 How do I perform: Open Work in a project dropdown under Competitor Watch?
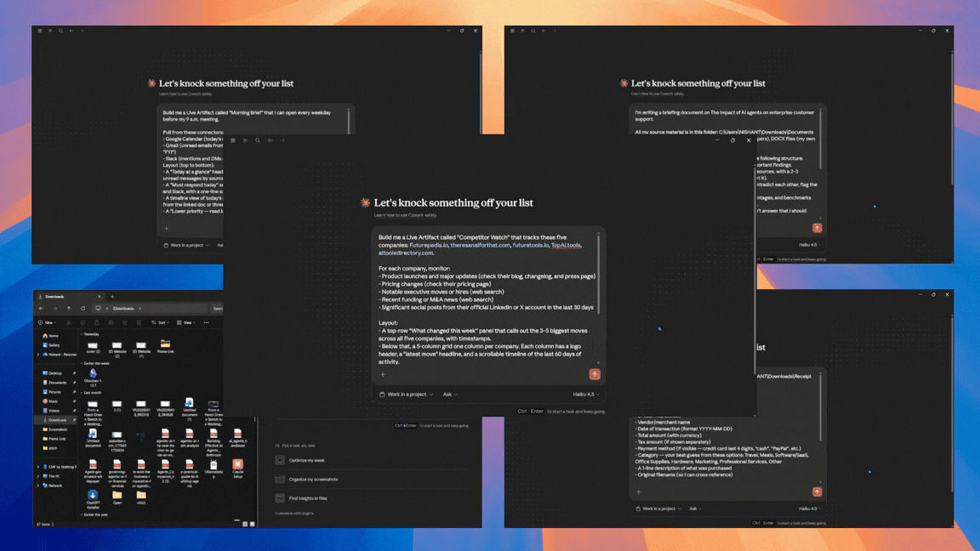click(x=407, y=395)
